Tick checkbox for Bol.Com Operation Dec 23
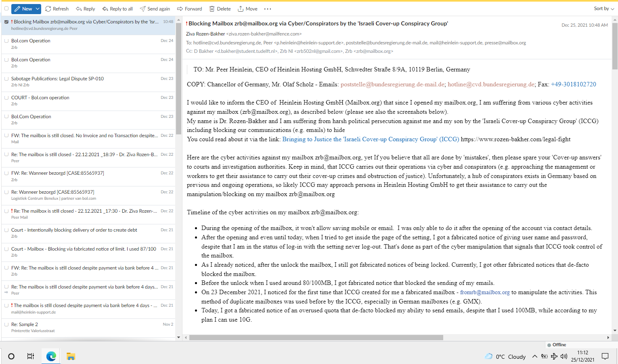The width and height of the screenshot is (618, 364). pos(6,117)
